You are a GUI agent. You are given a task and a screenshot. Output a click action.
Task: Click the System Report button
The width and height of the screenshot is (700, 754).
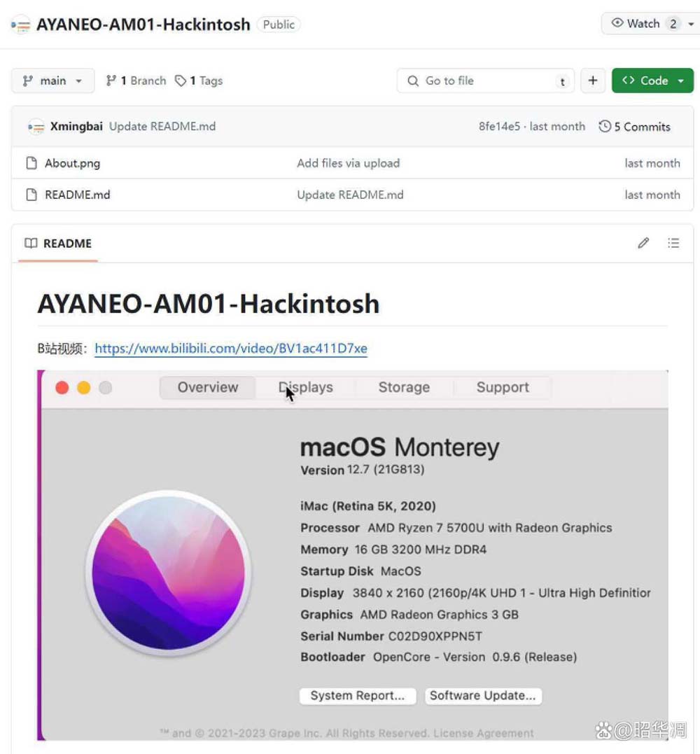(358, 695)
